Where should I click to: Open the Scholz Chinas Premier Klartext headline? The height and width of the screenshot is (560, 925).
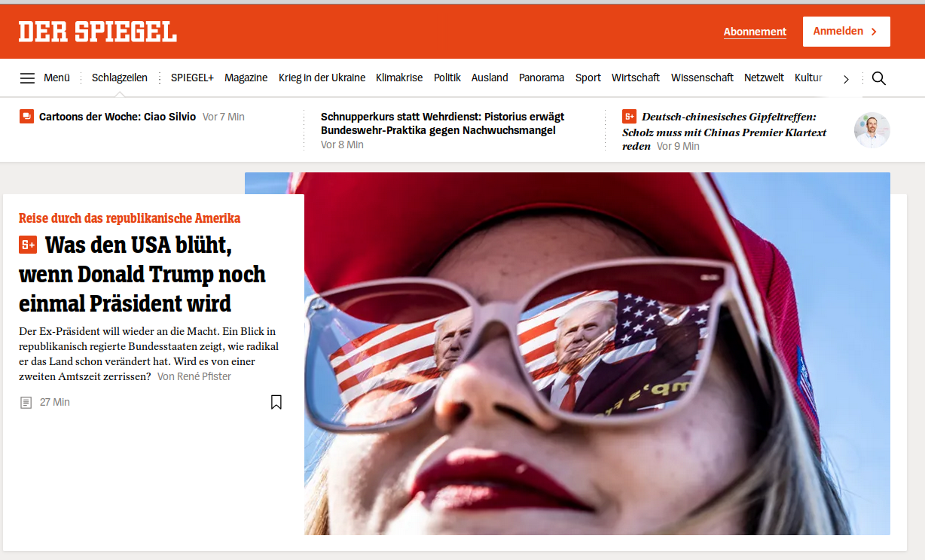coord(725,131)
